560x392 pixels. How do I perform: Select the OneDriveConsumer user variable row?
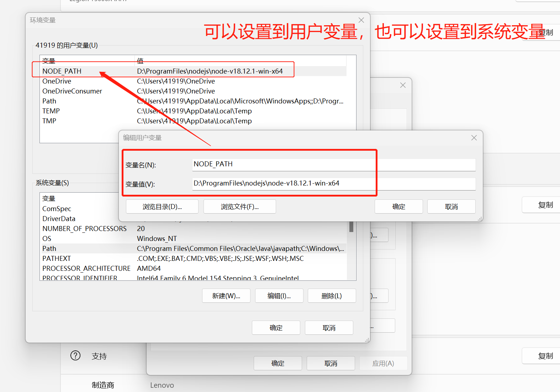[x=194, y=91]
